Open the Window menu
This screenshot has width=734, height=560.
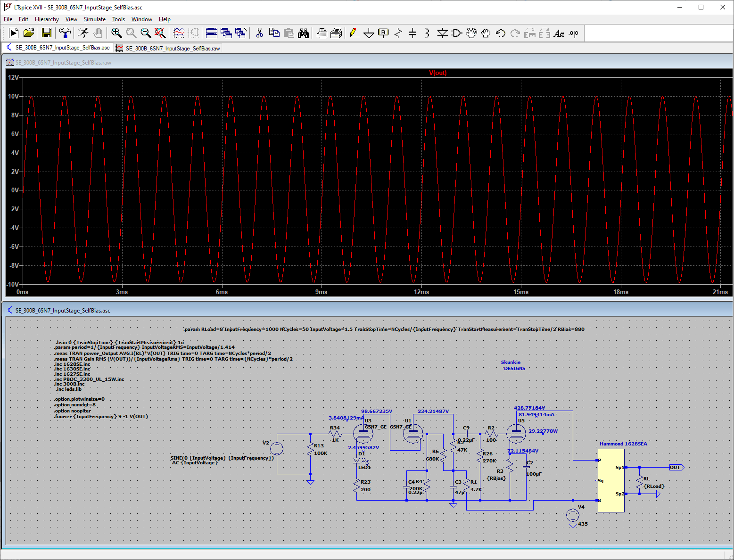pyautogui.click(x=142, y=19)
